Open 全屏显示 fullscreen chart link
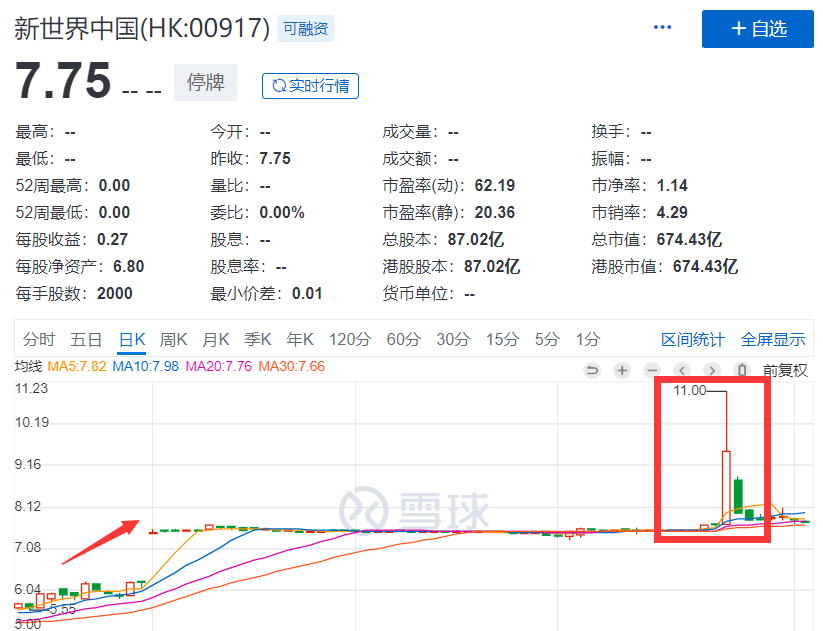This screenshot has height=631, width=823. [x=773, y=340]
